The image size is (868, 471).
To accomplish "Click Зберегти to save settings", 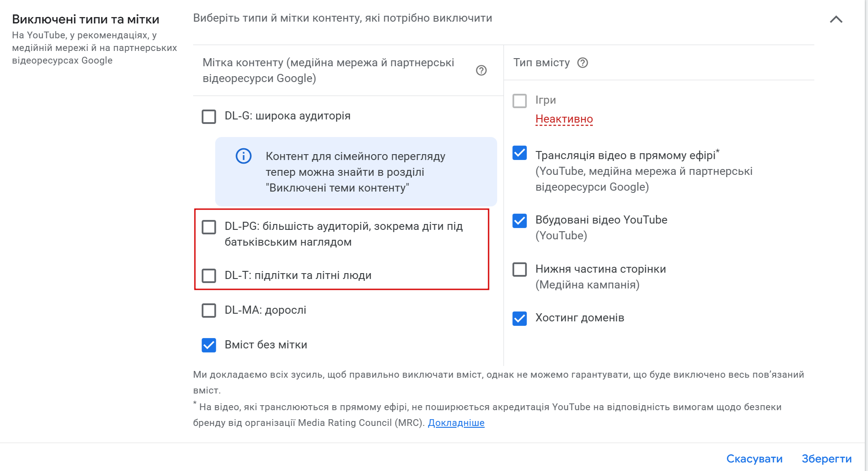I will (826, 458).
